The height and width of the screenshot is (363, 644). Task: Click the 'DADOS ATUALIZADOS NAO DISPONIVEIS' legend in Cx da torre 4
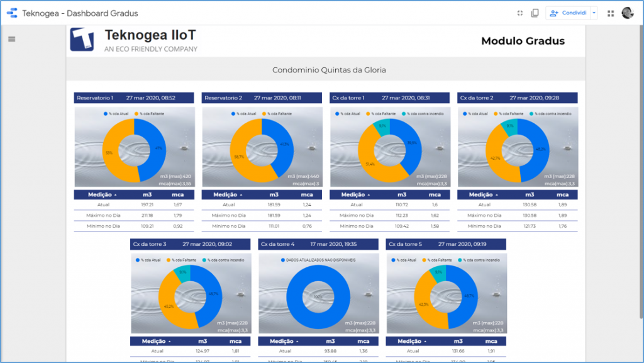(318, 260)
